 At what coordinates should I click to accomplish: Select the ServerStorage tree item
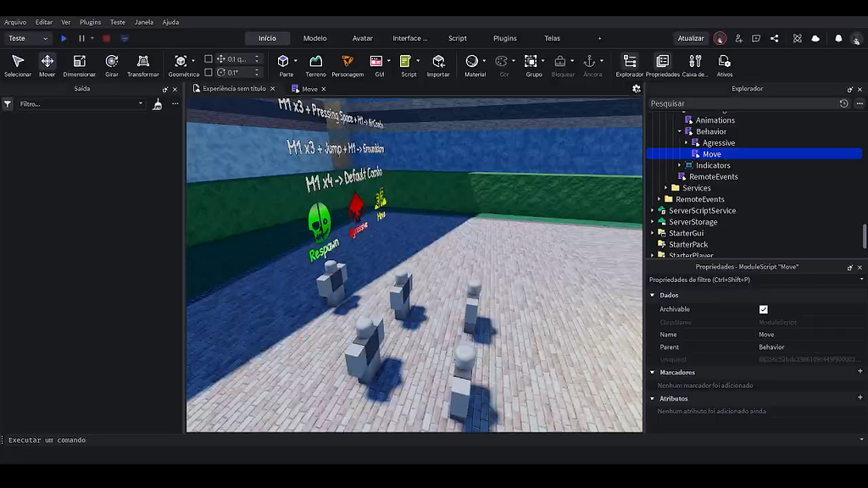tap(693, 222)
